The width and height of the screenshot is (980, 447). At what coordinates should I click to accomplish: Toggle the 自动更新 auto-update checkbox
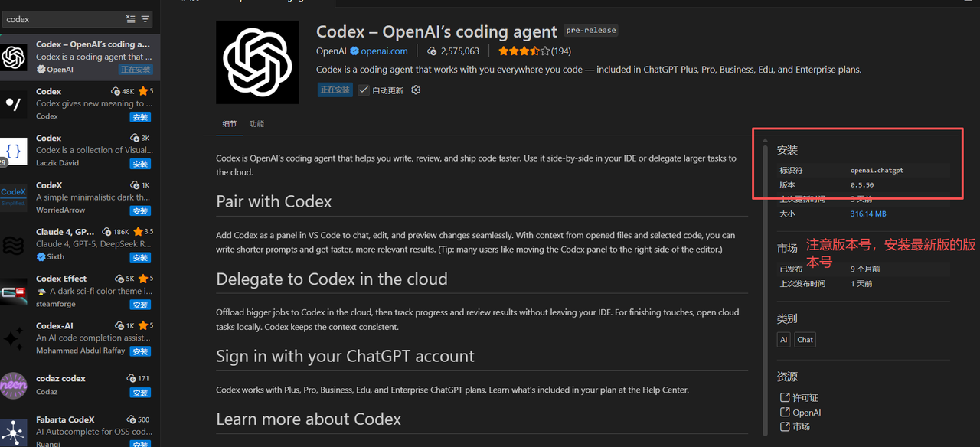(364, 90)
